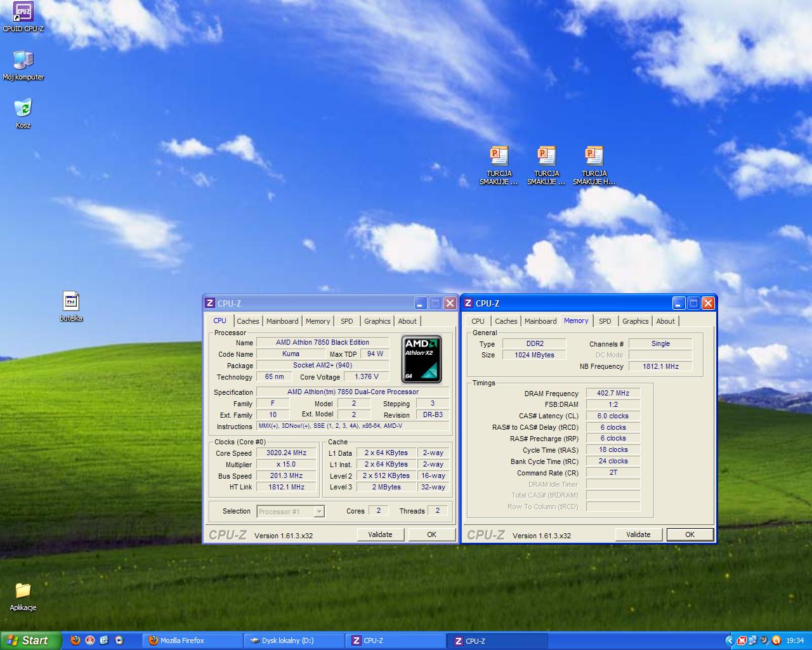Click the red round quick launch icon
812x650 pixels.
coord(90,640)
